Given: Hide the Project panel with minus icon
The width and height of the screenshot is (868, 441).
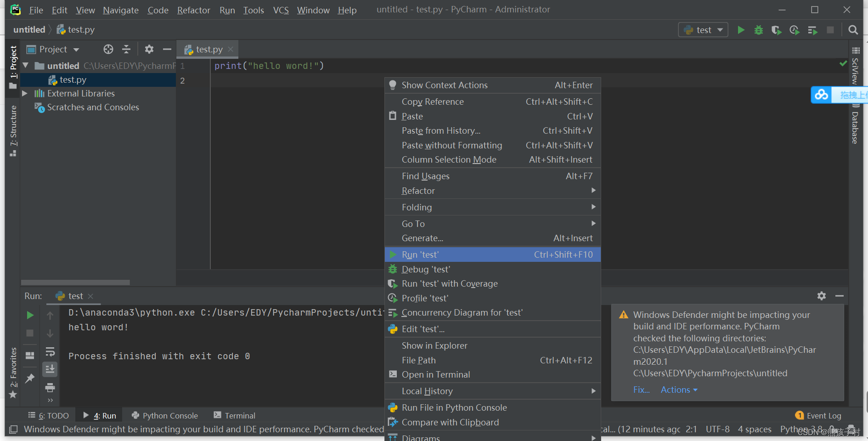Looking at the screenshot, I should tap(167, 49).
